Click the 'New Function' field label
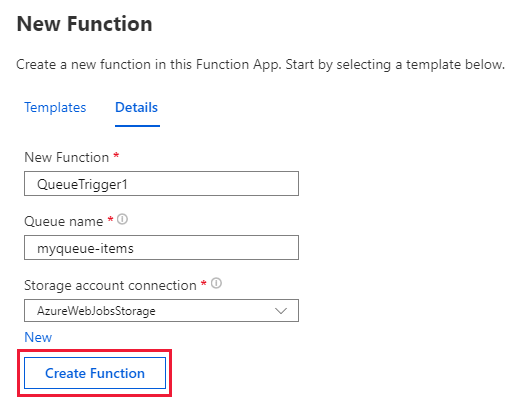Screen dimensions: 520x417 67,157
